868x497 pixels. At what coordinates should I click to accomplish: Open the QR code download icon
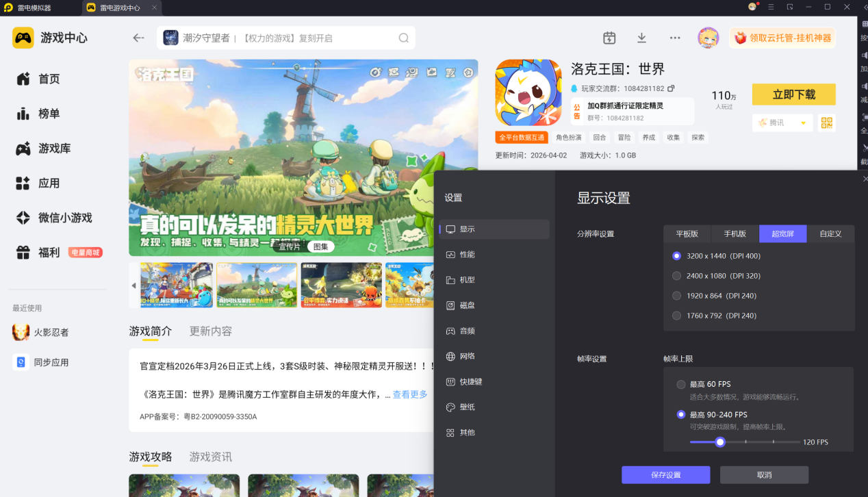pyautogui.click(x=827, y=123)
